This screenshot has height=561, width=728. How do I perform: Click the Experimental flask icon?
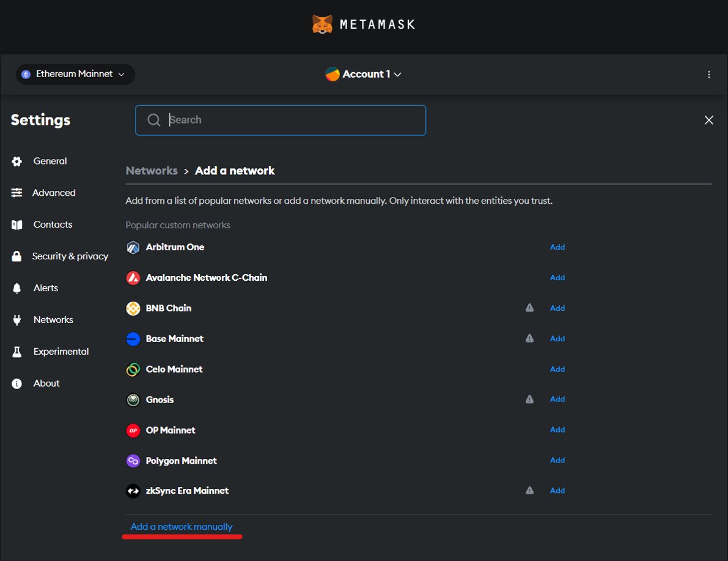point(17,352)
